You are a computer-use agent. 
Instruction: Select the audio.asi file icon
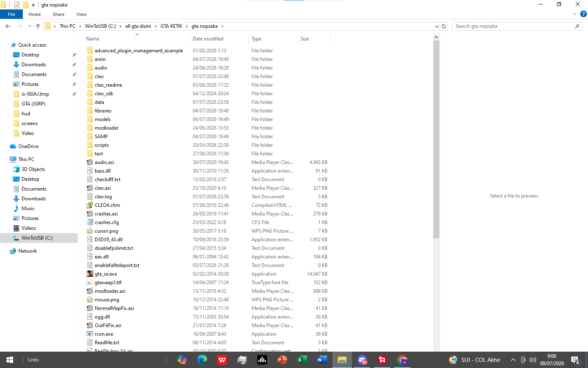[90, 162]
